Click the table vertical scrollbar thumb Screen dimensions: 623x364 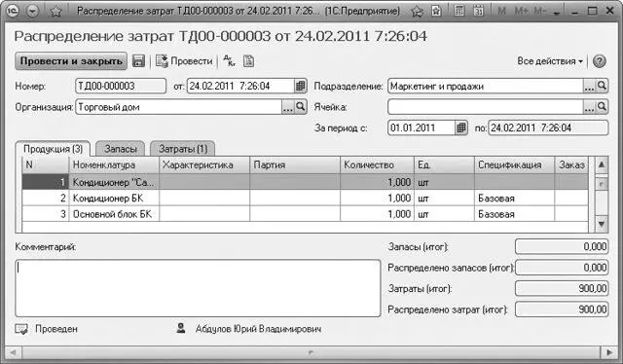tap(602, 184)
